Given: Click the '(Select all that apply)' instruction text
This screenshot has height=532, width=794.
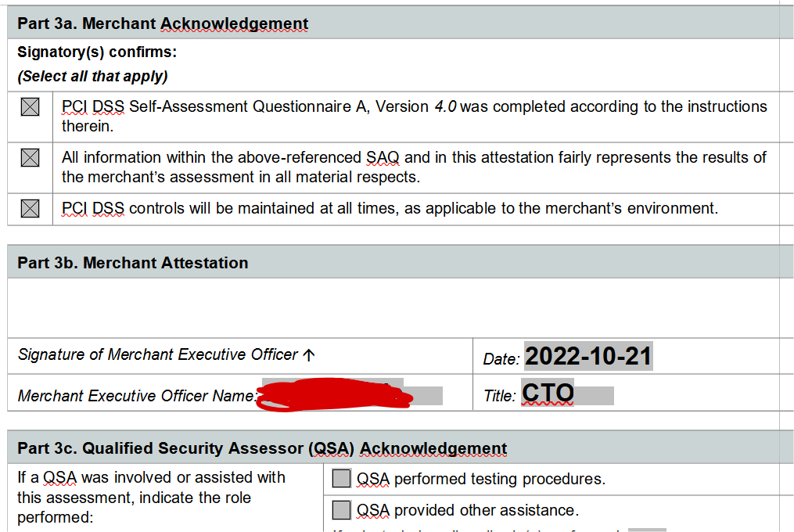Looking at the screenshot, I should coord(92,76).
